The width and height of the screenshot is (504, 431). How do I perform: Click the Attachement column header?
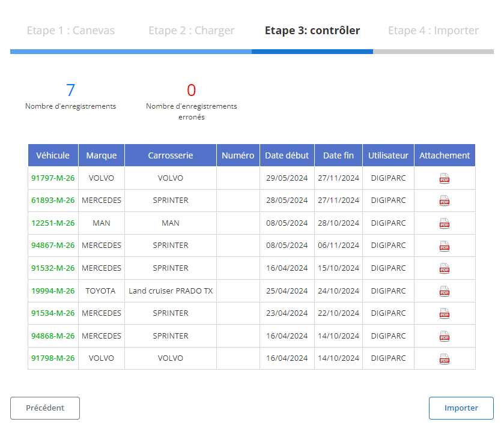pos(445,155)
